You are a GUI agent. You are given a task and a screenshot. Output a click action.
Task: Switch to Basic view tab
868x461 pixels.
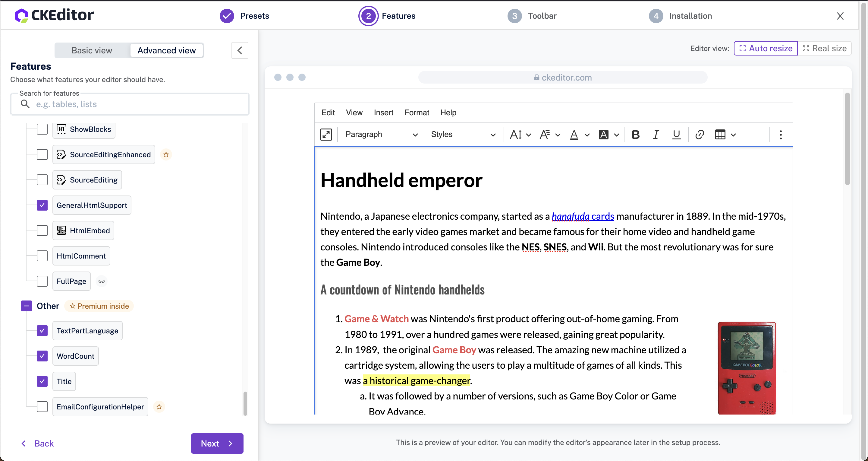(x=92, y=50)
